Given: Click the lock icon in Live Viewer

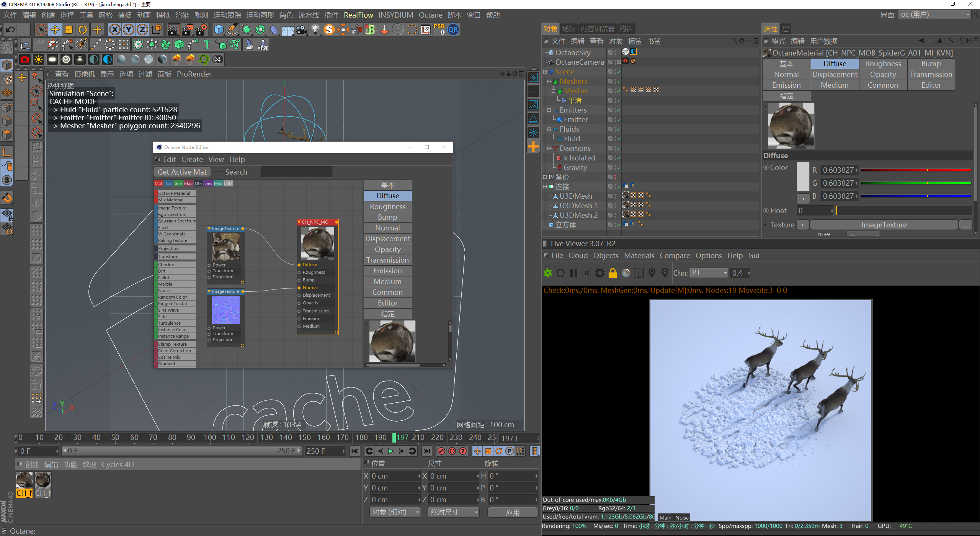Looking at the screenshot, I should 613,273.
